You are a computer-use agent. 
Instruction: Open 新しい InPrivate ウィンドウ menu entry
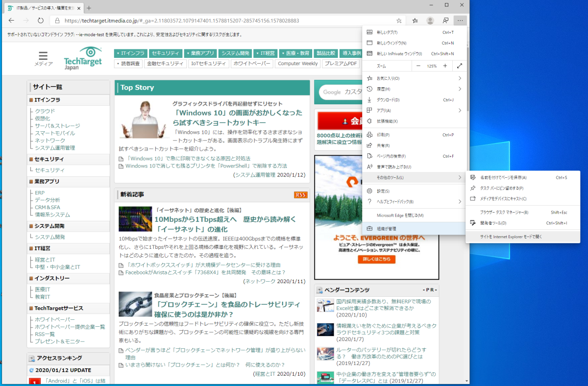pyautogui.click(x=415, y=54)
